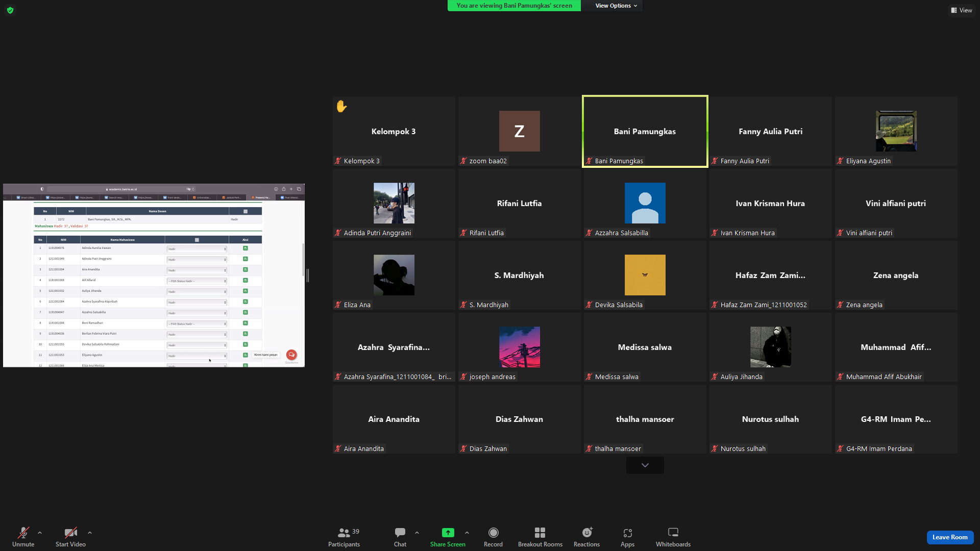Open the View Options dropdown
Viewport: 980px width, 551px height.
click(616, 6)
